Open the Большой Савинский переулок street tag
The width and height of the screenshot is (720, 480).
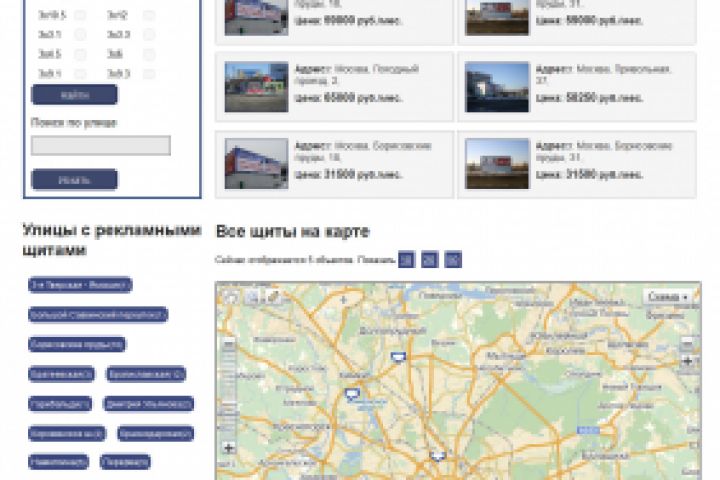point(98,315)
